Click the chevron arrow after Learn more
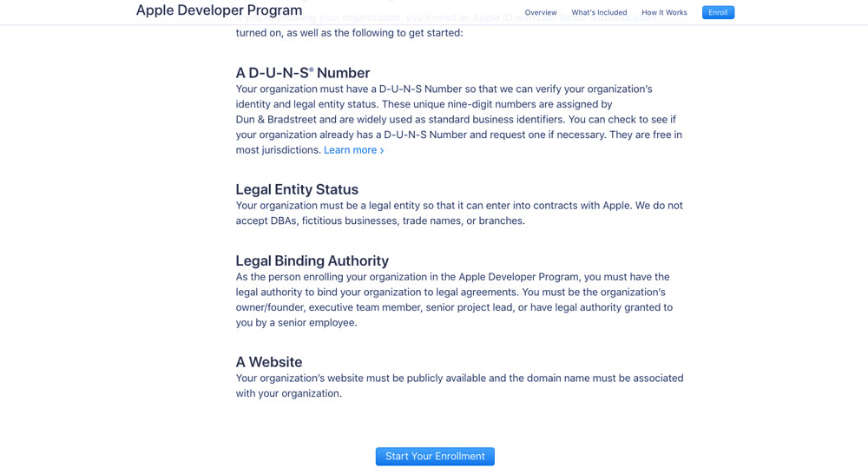Viewport: 868px width, 474px height. (382, 150)
